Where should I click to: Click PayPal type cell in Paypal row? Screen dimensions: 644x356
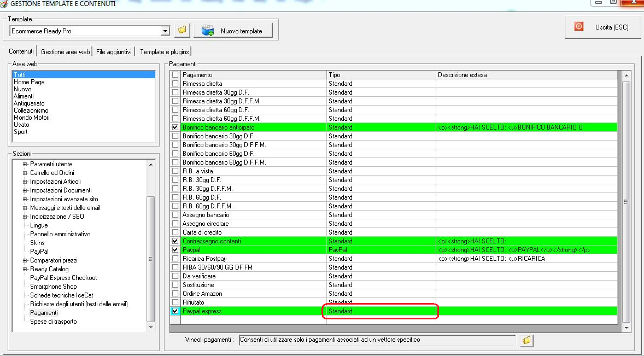pyautogui.click(x=381, y=250)
